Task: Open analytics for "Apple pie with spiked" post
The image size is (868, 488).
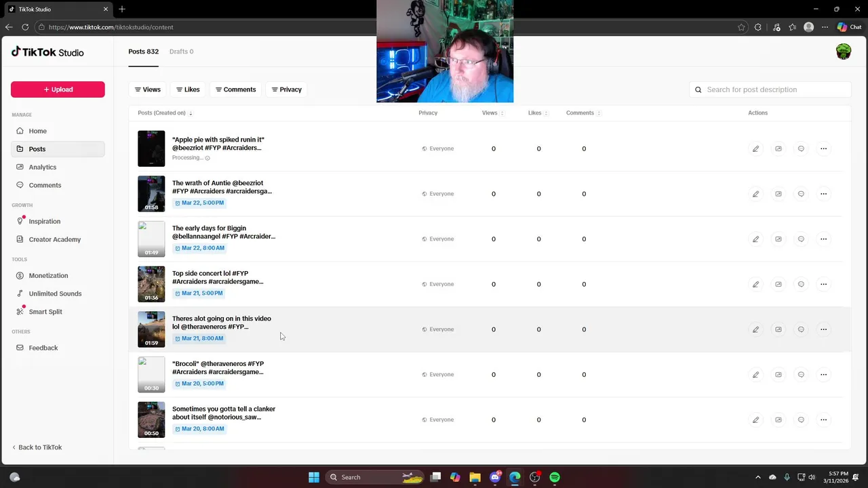Action: point(778,148)
